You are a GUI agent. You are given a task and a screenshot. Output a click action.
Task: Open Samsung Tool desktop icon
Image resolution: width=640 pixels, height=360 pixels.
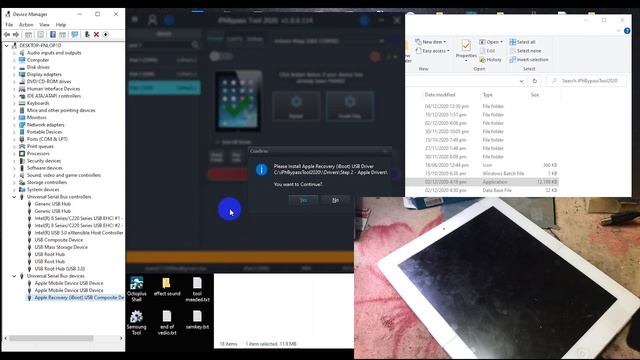[x=136, y=322]
